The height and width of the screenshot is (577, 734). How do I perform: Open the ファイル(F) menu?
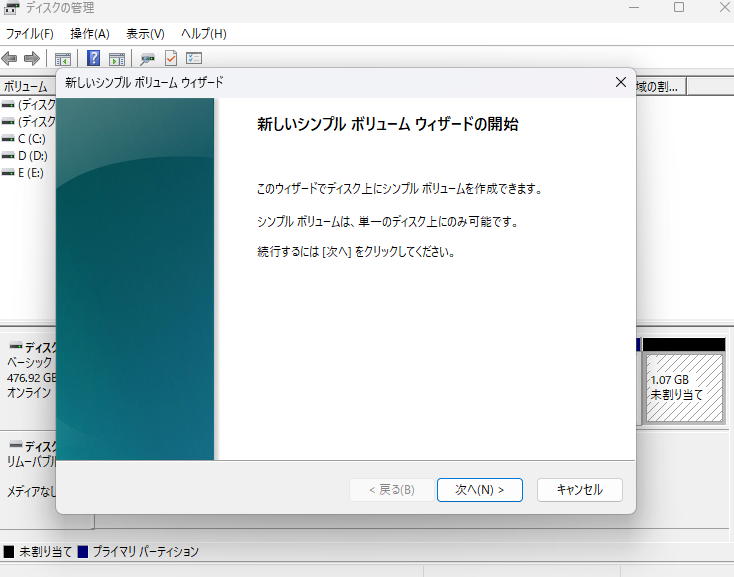29,34
